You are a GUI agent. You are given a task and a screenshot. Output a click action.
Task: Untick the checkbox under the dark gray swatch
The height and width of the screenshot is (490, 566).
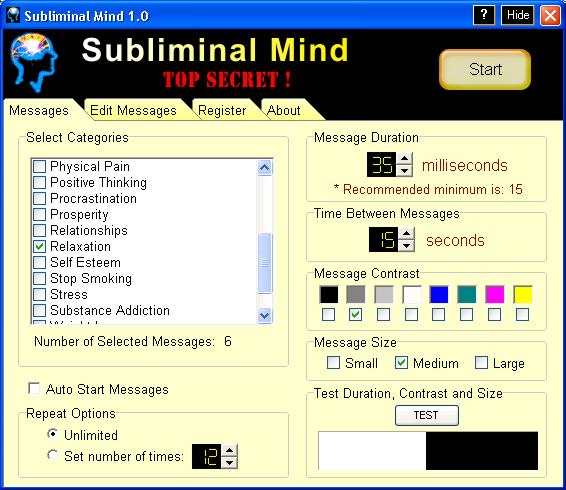tap(356, 315)
